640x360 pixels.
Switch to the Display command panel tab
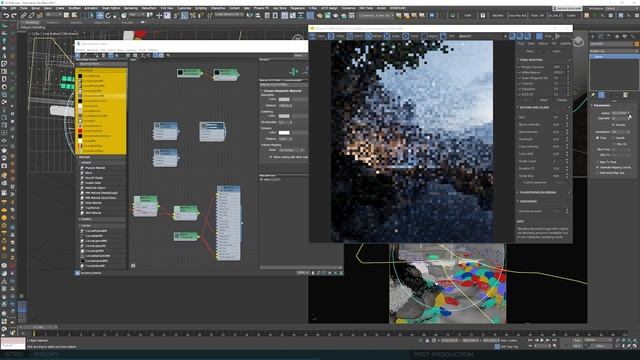click(624, 36)
